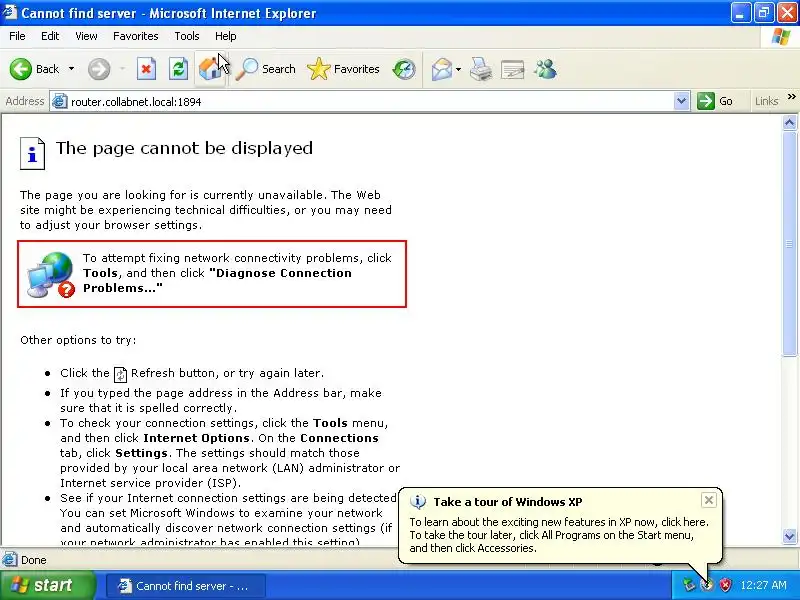800x600 pixels.
Task: Expand the Address bar history dropdown
Action: 682,101
